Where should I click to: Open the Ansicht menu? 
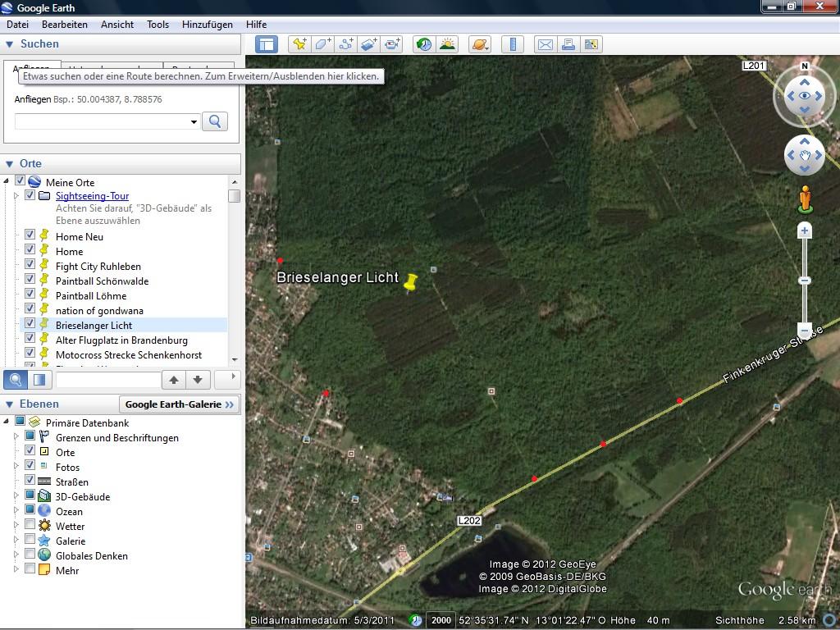click(117, 25)
